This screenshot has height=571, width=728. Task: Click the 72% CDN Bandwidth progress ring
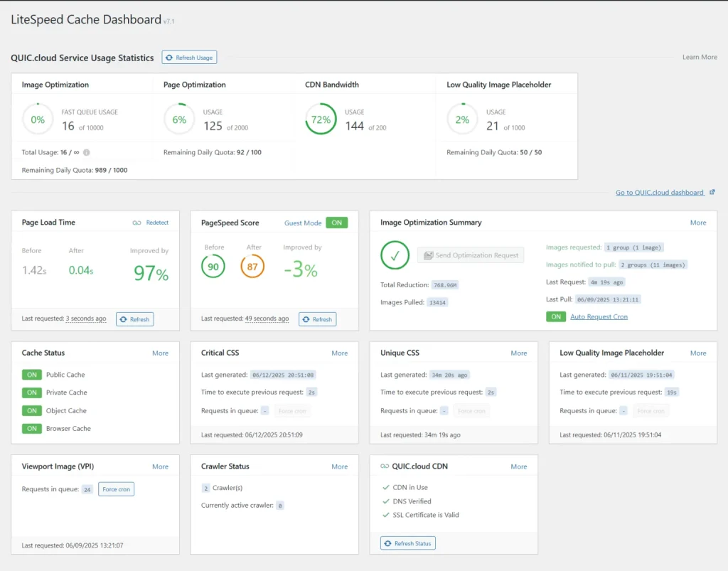[320, 119]
